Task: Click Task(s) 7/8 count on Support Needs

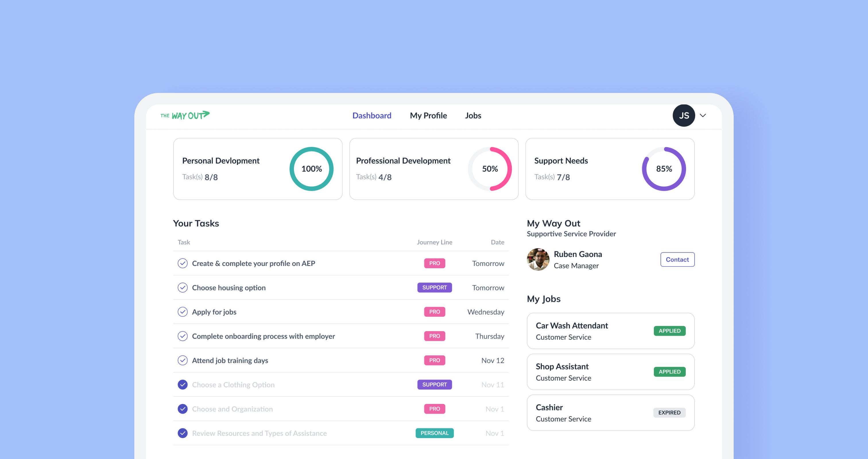Action: [x=552, y=177]
